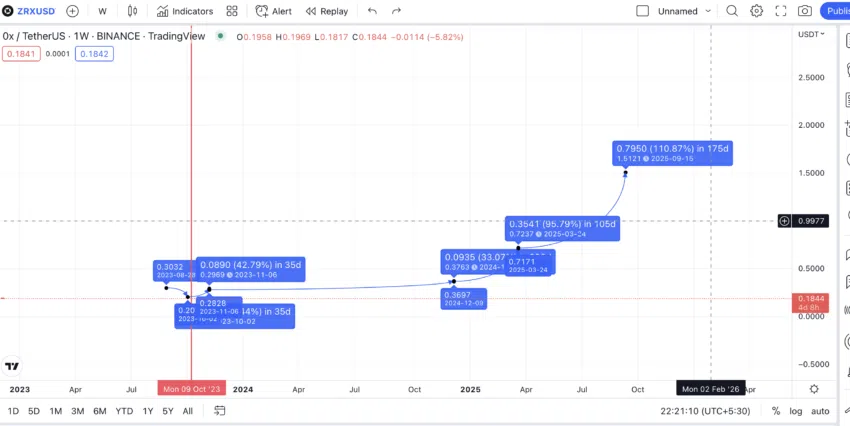
Task: Toggle auto scale mode
Action: click(820, 411)
